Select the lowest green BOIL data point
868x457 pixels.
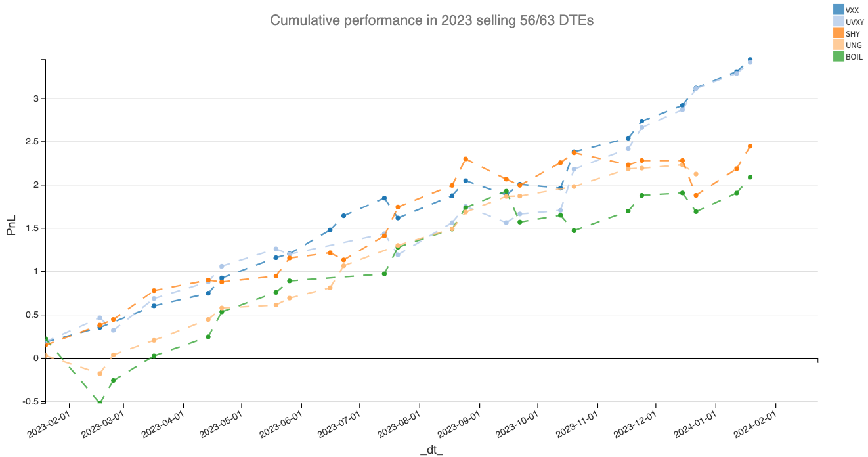(100, 402)
